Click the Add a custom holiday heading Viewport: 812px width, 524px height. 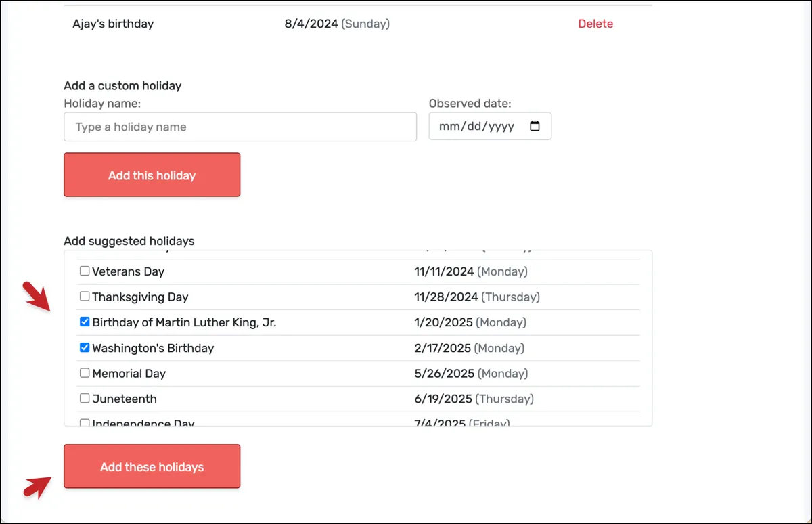coord(122,85)
